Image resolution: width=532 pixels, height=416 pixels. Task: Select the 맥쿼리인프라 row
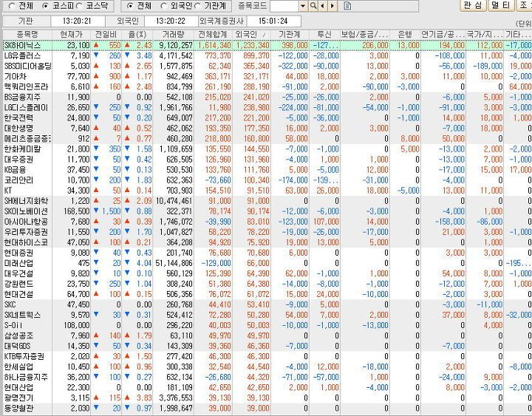click(x=267, y=87)
